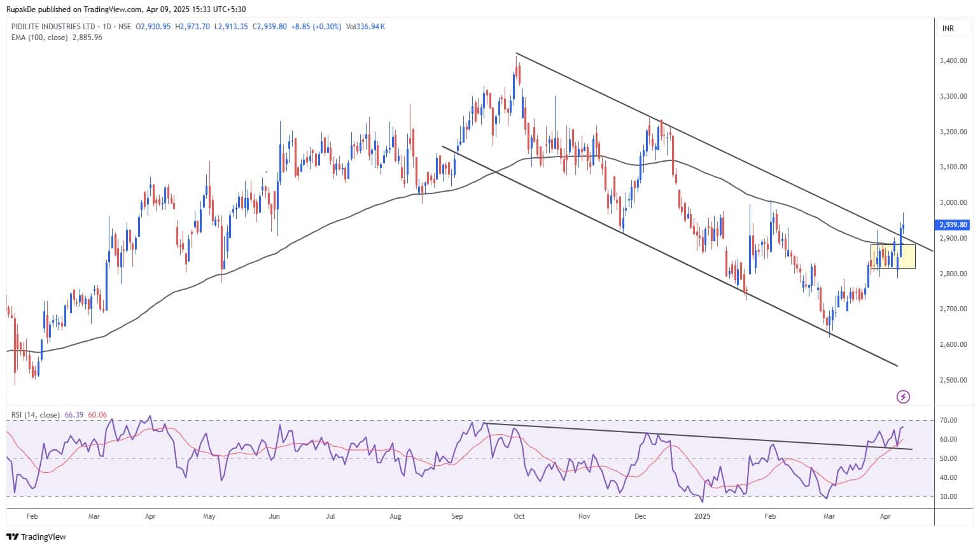Image resolution: width=980 pixels, height=548 pixels.
Task: Click the Aug label on time axis
Action: pyautogui.click(x=395, y=517)
